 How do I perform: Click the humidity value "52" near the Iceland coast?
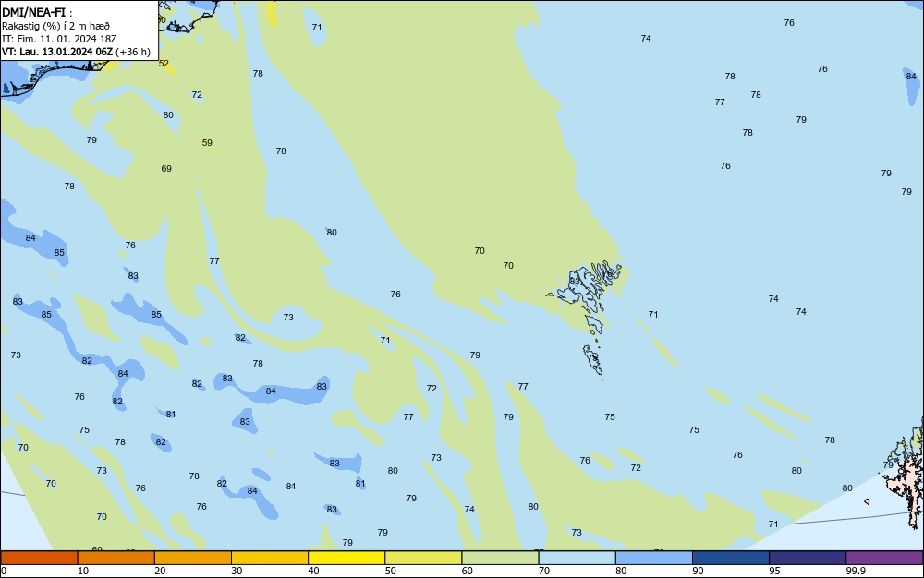pyautogui.click(x=164, y=63)
